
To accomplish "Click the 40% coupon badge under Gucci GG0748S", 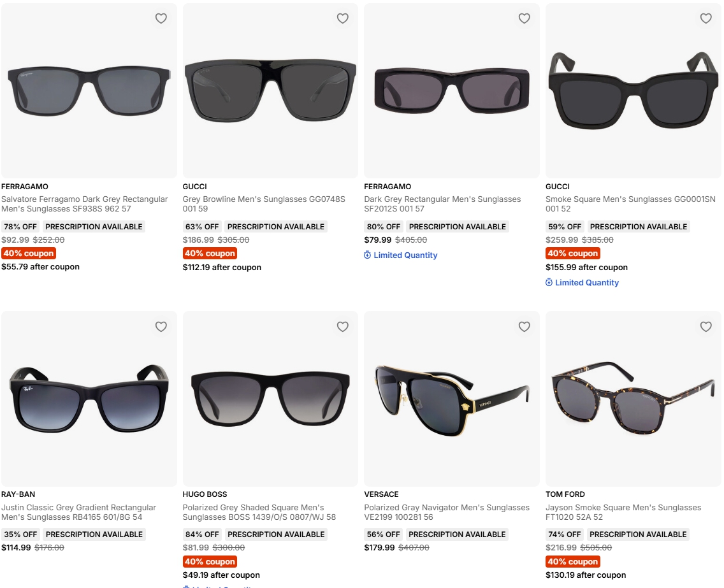I will pyautogui.click(x=210, y=254).
